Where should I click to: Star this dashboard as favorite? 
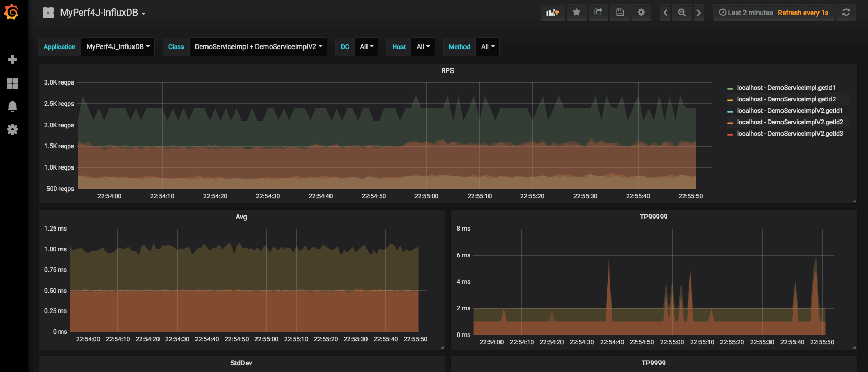coord(577,13)
